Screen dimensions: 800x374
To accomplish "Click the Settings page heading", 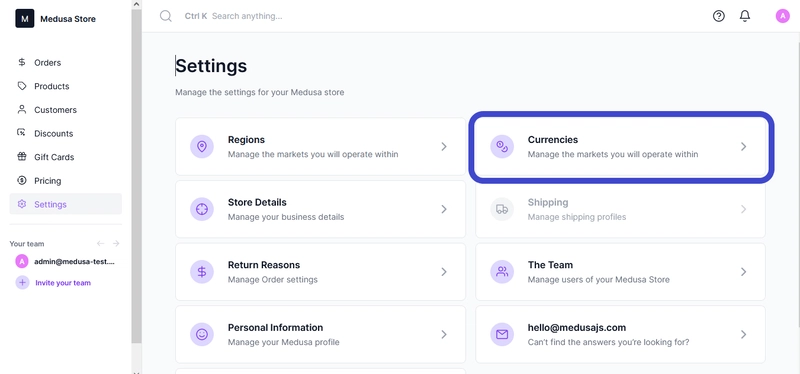I will click(211, 66).
